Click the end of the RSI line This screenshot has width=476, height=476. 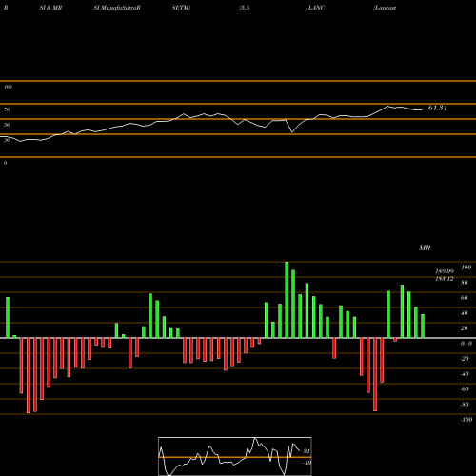(422, 110)
